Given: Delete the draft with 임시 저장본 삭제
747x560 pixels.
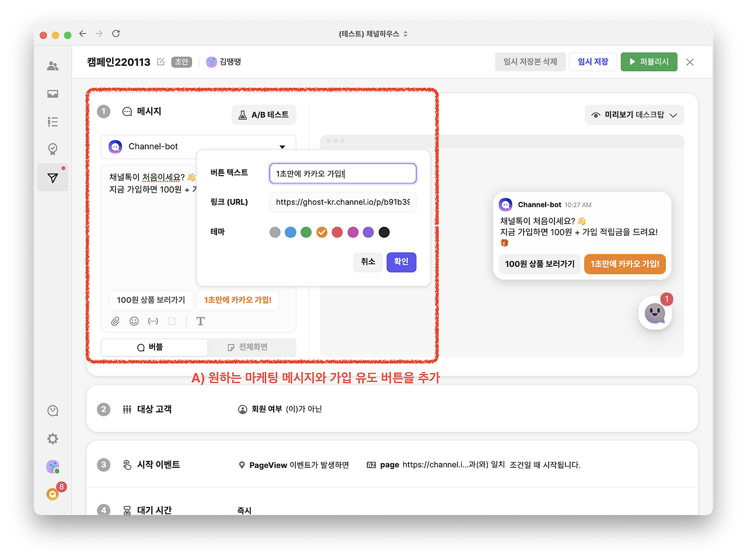Looking at the screenshot, I should [x=530, y=62].
